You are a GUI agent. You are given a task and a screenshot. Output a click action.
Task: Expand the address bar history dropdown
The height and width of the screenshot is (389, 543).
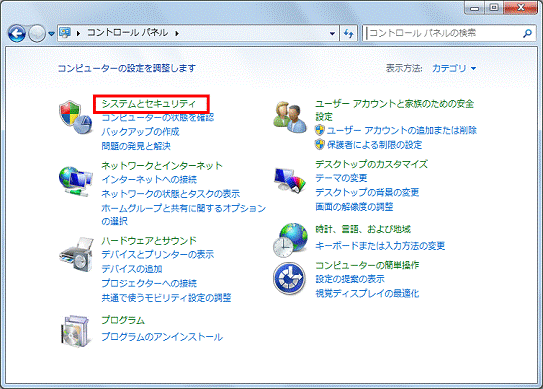[x=332, y=33]
